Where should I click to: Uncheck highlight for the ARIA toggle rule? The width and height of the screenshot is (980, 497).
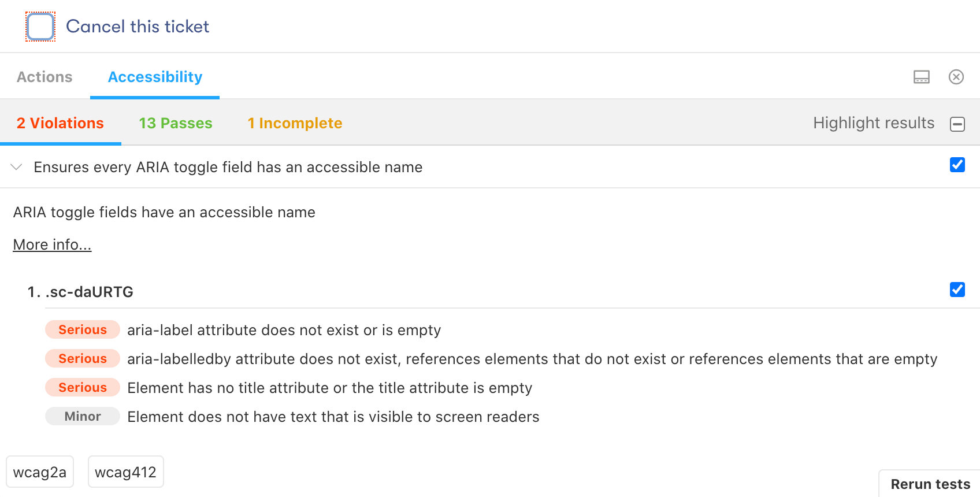[957, 165]
